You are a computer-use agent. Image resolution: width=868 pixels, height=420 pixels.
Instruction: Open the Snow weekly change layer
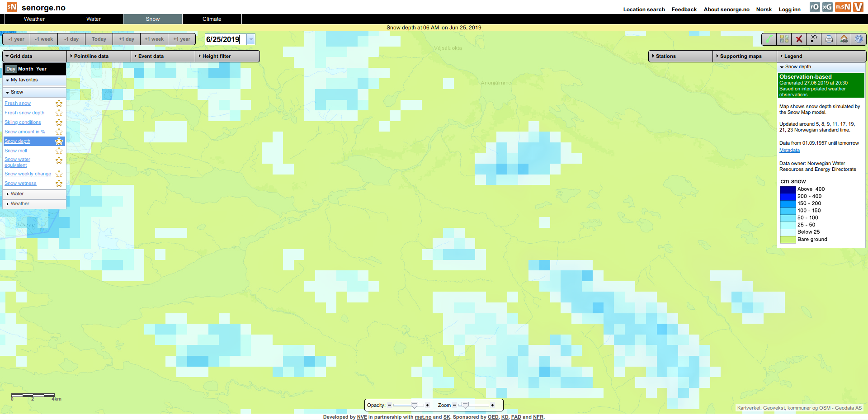pos(28,174)
